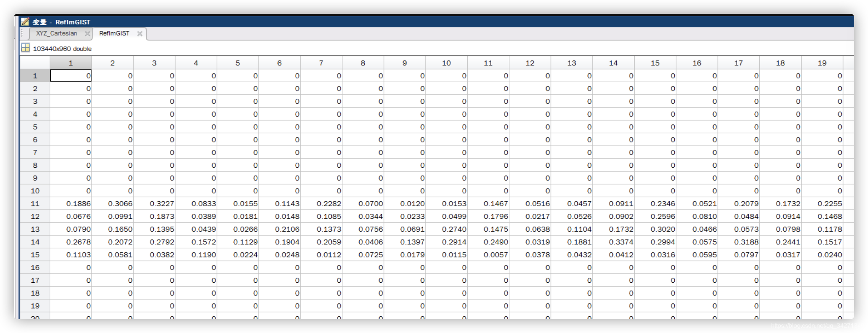This screenshot has height=333, width=868.
Task: Click cell value 0.0112
Action: [x=329, y=255]
